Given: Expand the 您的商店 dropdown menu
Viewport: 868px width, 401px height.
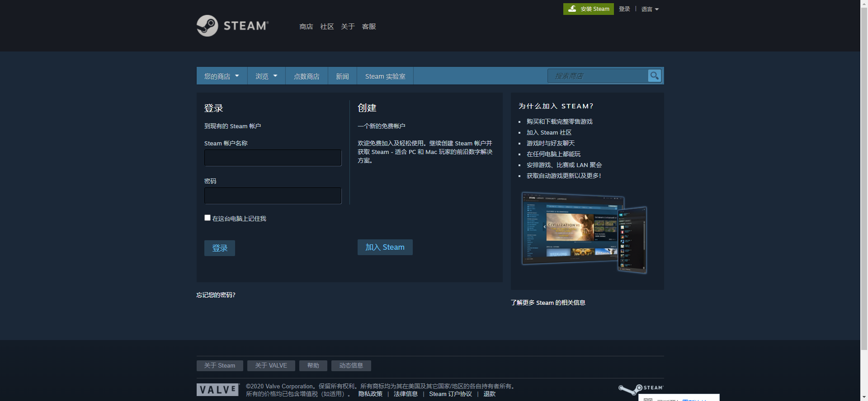Looking at the screenshot, I should [222, 76].
